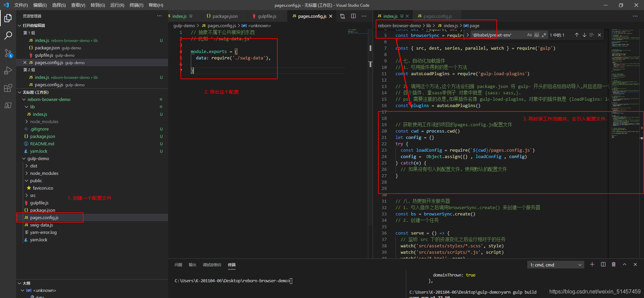The width and height of the screenshot is (644, 298).
Task: Collapse the gulp-demo folder
Action: [x=24, y=158]
